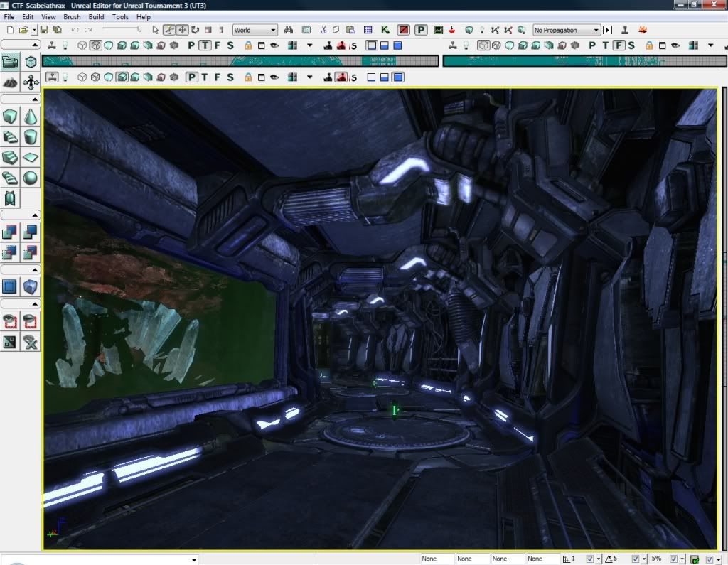Add a special brush

click(x=10, y=286)
